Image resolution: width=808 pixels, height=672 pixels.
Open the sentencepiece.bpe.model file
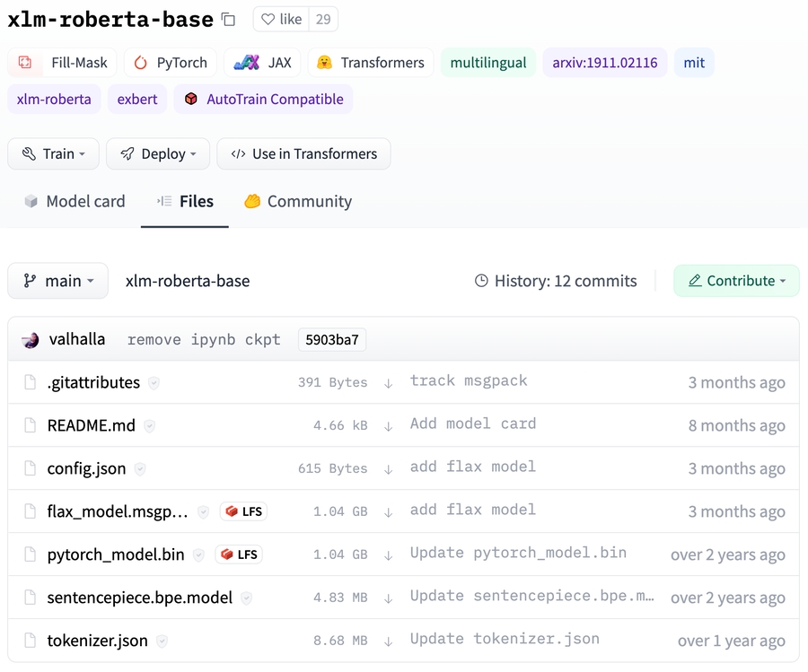pyautogui.click(x=139, y=598)
